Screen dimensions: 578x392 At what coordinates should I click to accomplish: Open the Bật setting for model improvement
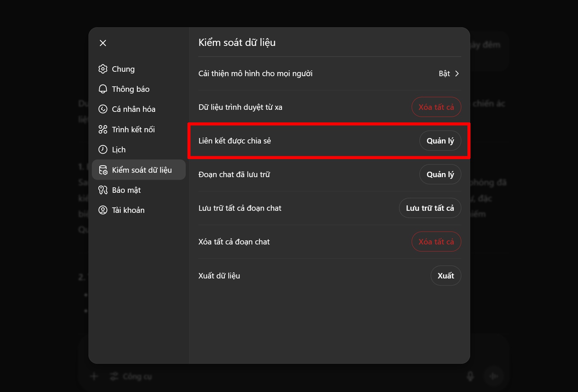(x=444, y=74)
